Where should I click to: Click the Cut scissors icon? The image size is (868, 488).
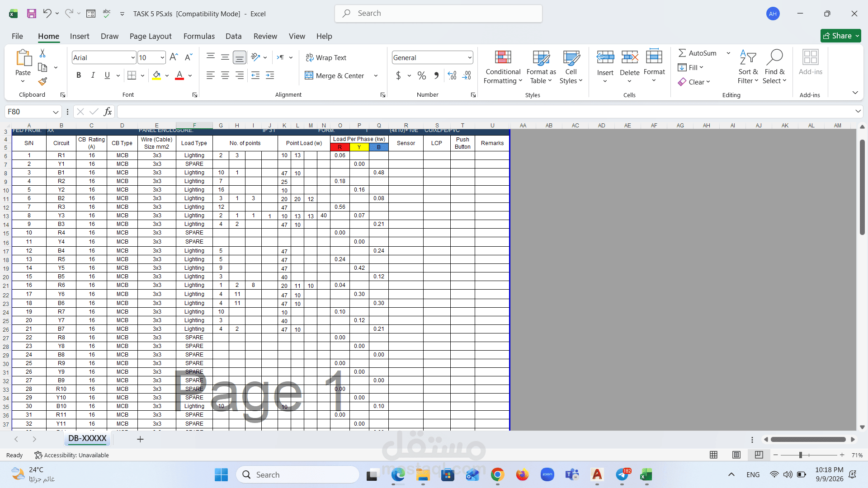[42, 53]
